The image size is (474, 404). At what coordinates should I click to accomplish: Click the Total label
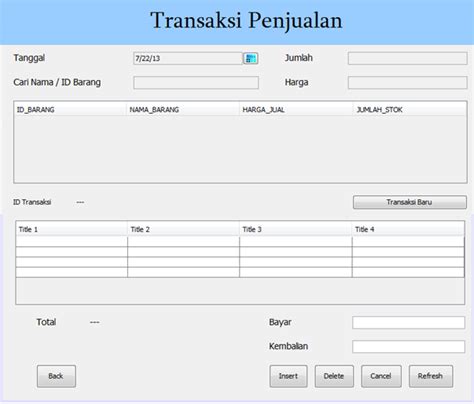[x=46, y=322]
